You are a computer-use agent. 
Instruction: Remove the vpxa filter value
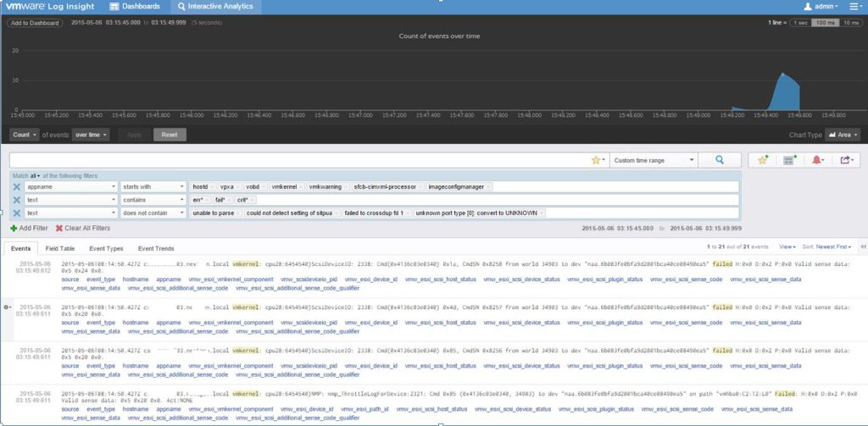237,187
